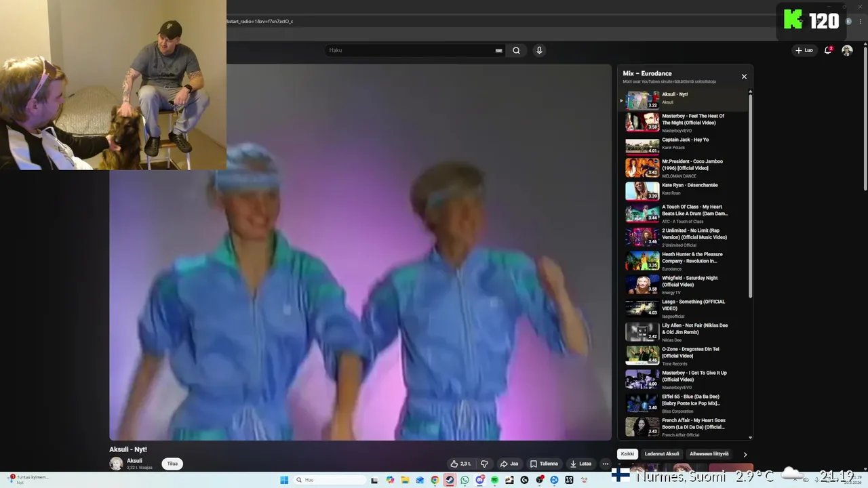The image size is (868, 488).
Task: Subscribe with the Tilaa button
Action: pos(172,464)
